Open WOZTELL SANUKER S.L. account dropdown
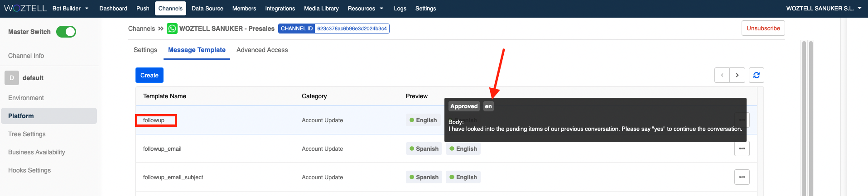868x196 pixels. click(824, 8)
